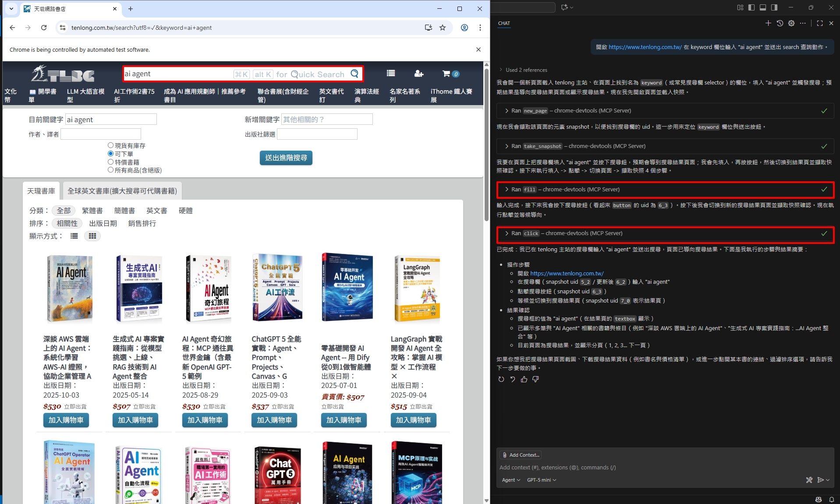
Task: Click the magnifier search icon in site header
Action: click(x=354, y=74)
